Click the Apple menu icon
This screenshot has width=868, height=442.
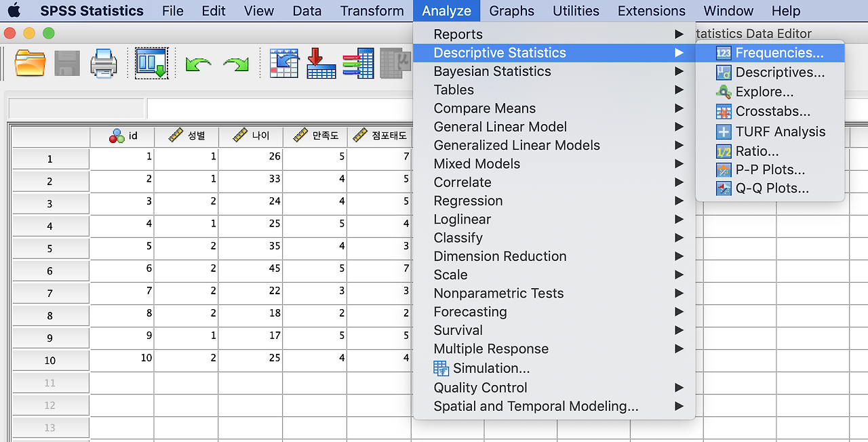tap(14, 10)
